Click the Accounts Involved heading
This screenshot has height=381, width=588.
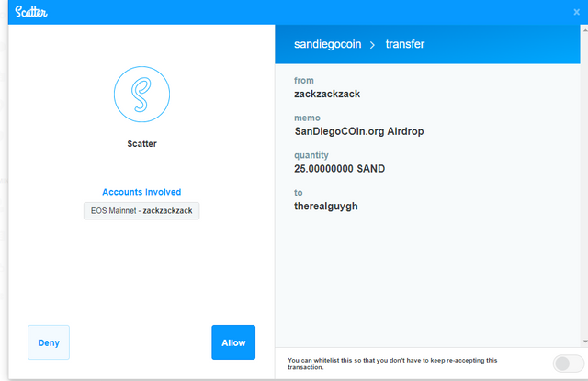pyautogui.click(x=141, y=192)
